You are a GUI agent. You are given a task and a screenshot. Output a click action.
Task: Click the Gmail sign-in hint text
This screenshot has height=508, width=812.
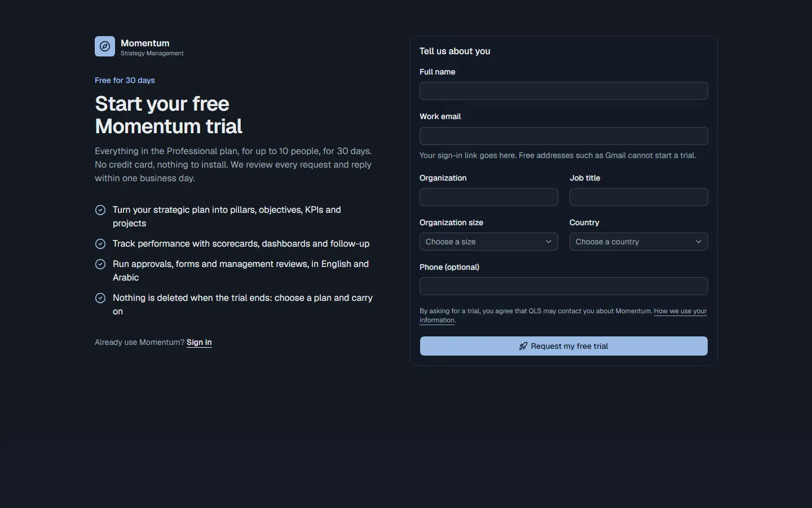click(558, 155)
